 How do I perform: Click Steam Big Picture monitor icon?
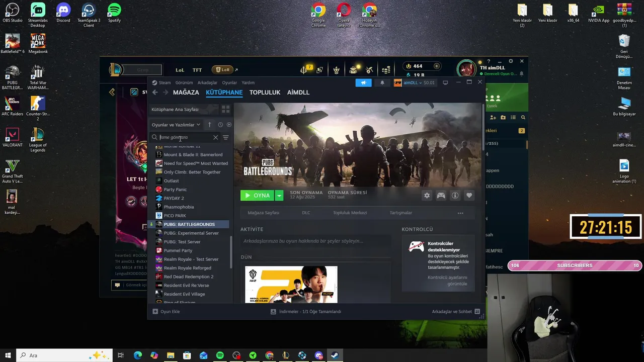point(445,83)
